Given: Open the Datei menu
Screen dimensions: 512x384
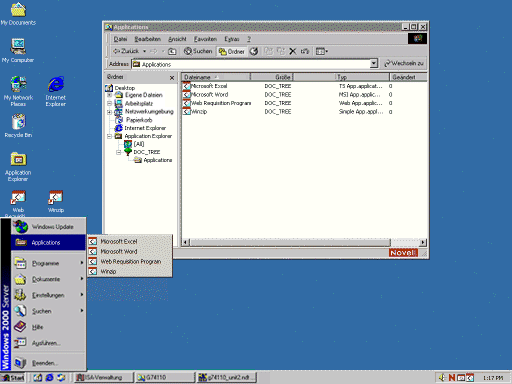Looking at the screenshot, I should tap(120, 39).
